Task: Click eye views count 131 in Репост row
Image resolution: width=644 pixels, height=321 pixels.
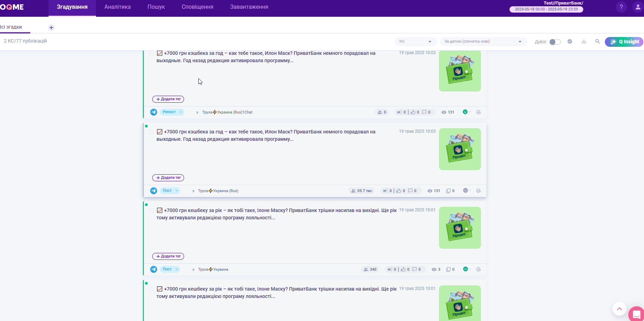Action: point(448,112)
